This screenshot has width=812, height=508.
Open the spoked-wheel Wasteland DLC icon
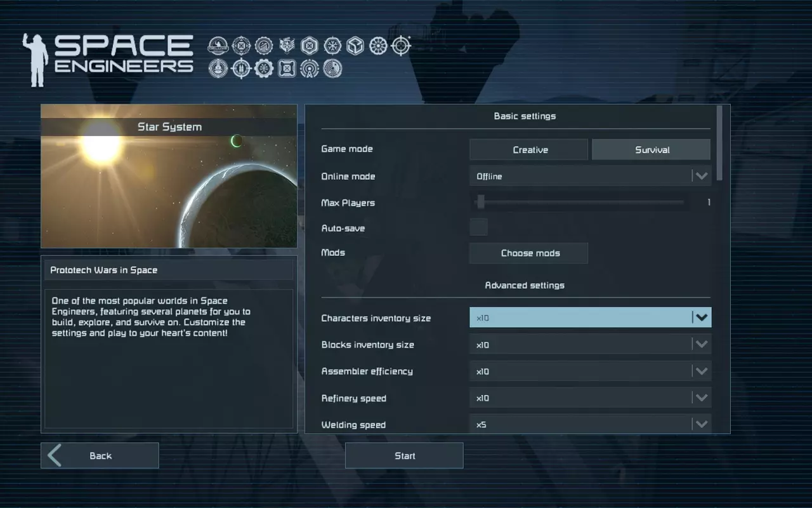pyautogui.click(x=378, y=46)
